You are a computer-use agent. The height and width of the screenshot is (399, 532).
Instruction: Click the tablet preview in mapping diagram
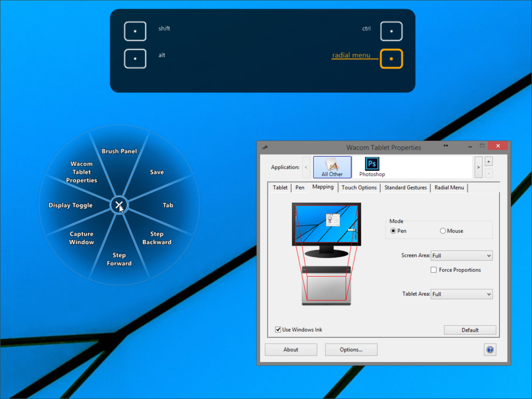click(326, 286)
